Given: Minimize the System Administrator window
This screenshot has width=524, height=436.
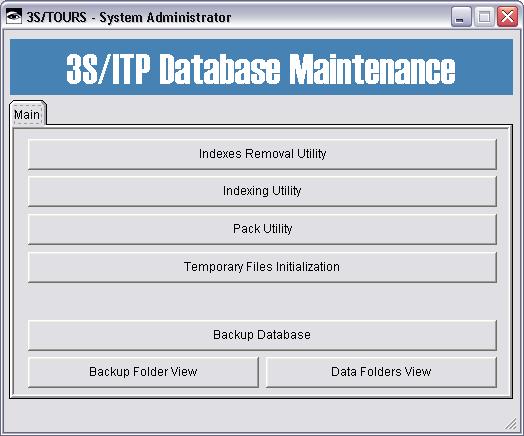Looking at the screenshot, I should [x=461, y=16].
